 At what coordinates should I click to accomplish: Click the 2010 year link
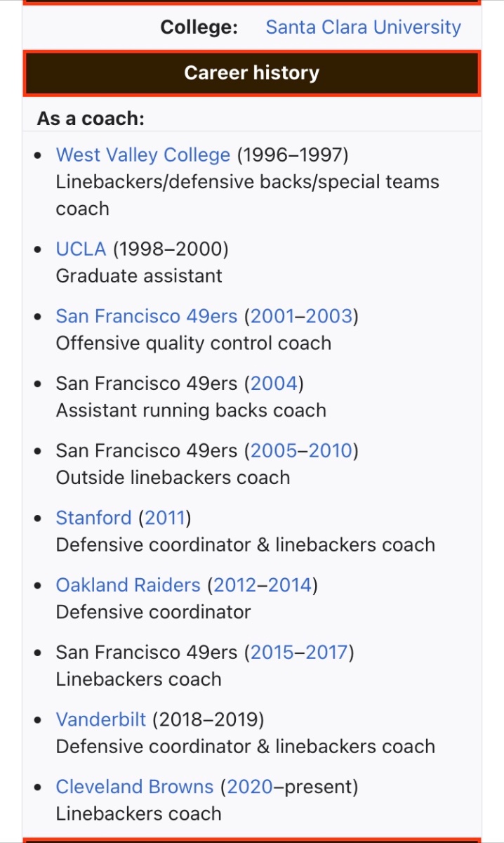point(330,450)
